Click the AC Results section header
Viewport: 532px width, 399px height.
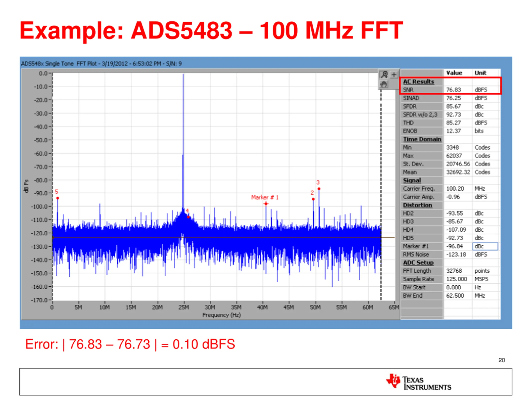(x=419, y=82)
